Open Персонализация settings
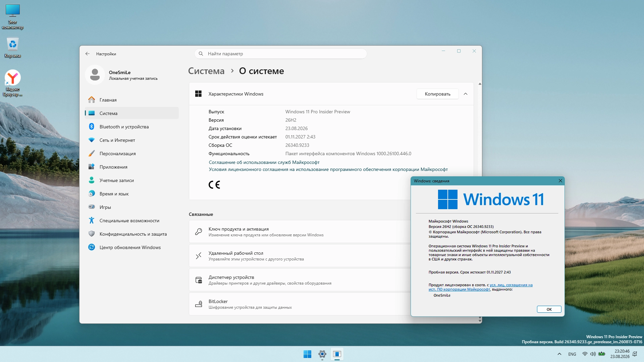The height and width of the screenshot is (362, 644). [132, 154]
